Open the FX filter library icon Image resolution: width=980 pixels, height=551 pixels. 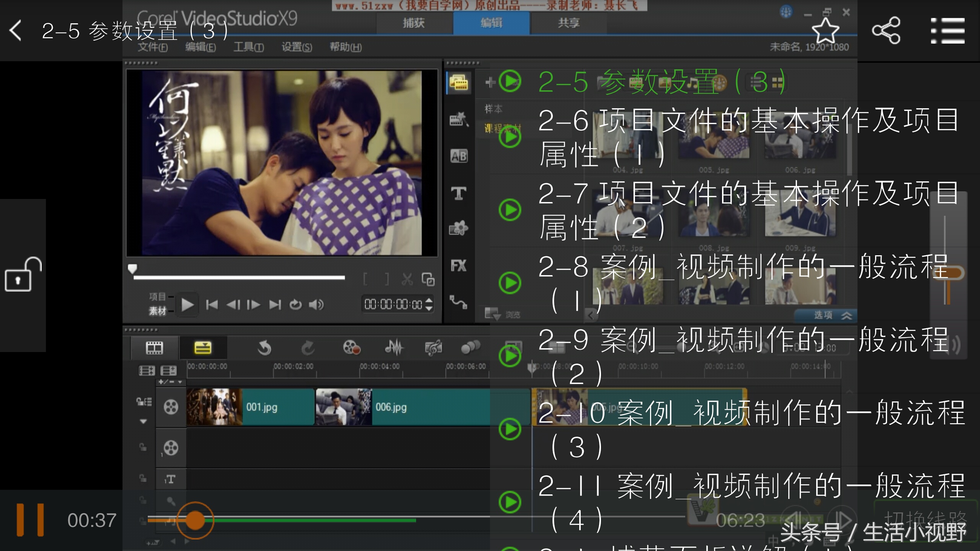459,266
